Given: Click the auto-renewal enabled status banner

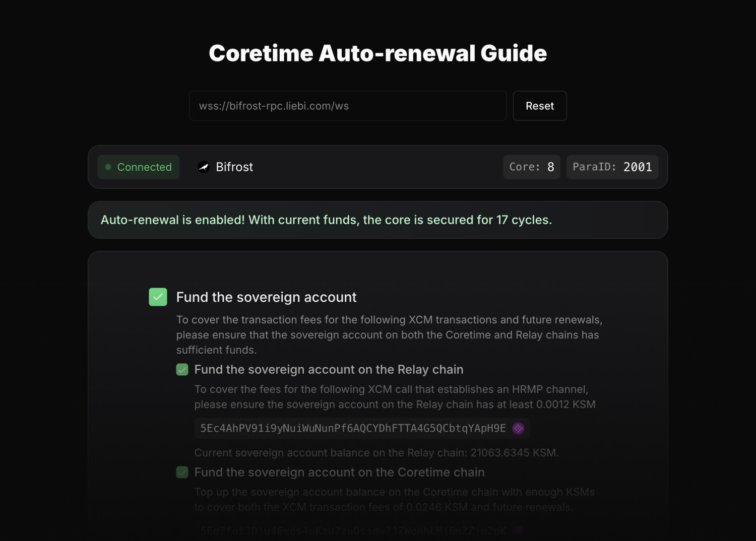Looking at the screenshot, I should (x=377, y=220).
